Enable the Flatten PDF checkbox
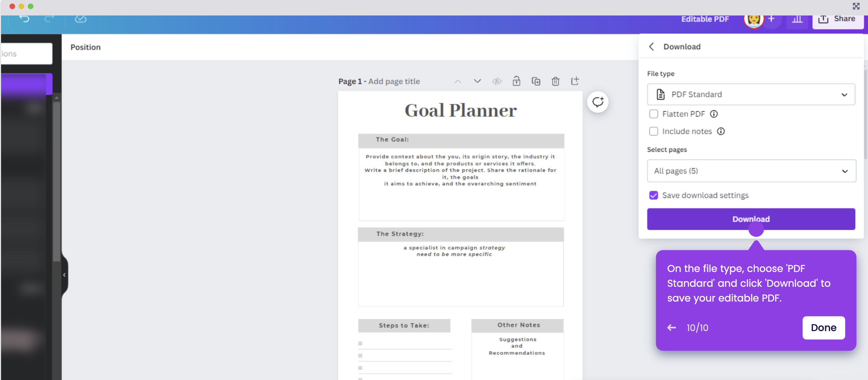The image size is (868, 380). click(654, 114)
